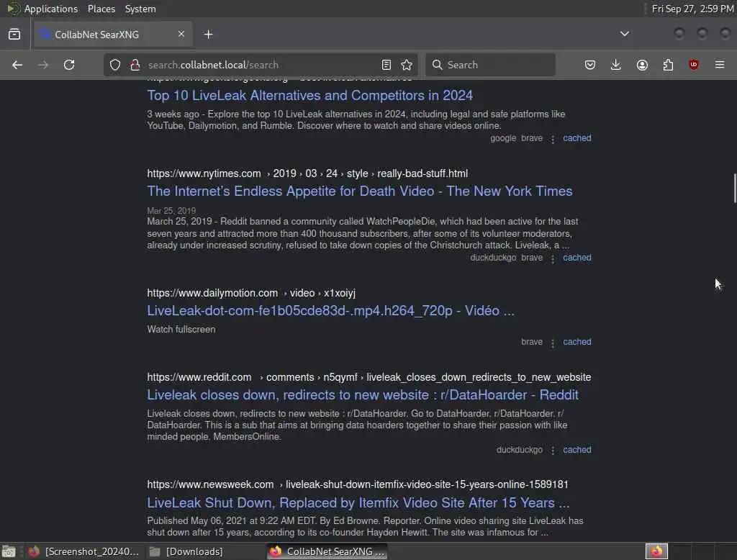Select the CollabNet SearXNG tab

coord(113,35)
